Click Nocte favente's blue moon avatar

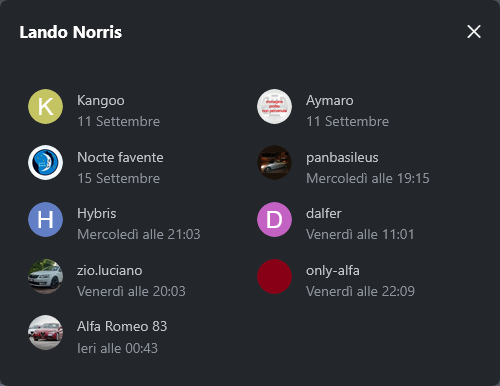(45, 163)
